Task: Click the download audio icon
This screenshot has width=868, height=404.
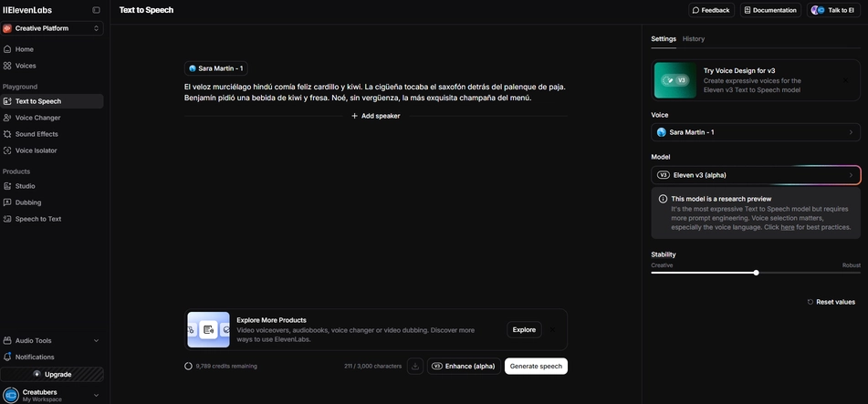Action: [x=415, y=366]
